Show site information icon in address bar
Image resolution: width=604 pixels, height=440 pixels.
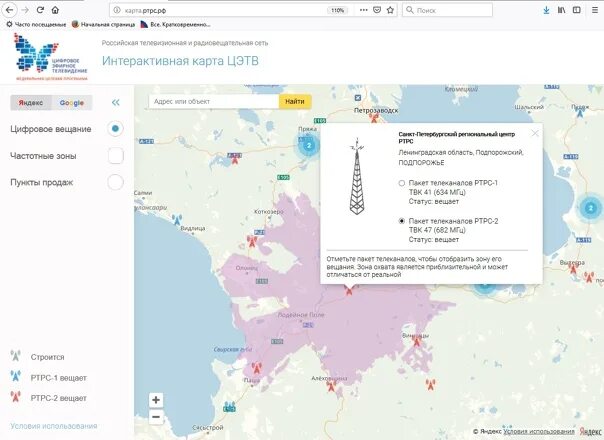(117, 10)
